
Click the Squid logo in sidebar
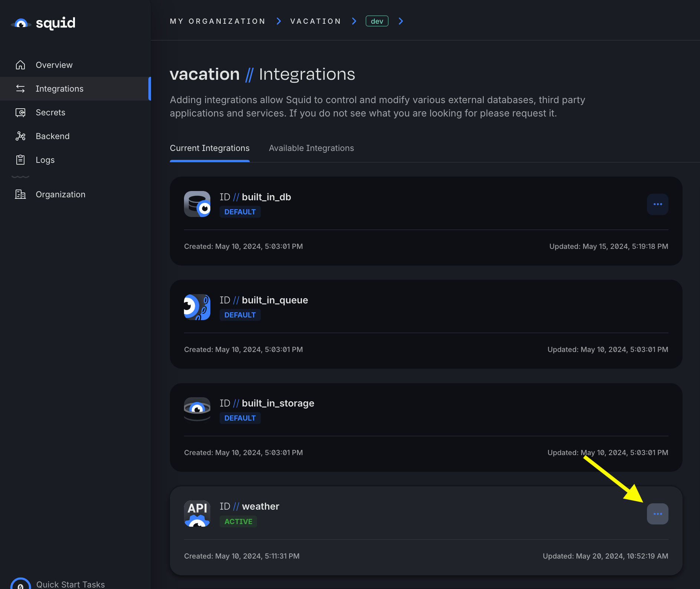pos(43,23)
